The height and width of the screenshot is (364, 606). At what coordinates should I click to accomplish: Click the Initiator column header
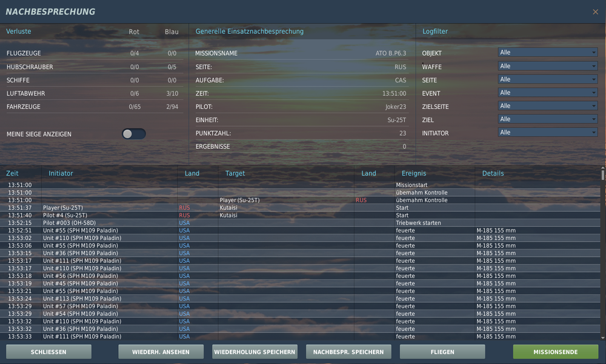pos(61,173)
